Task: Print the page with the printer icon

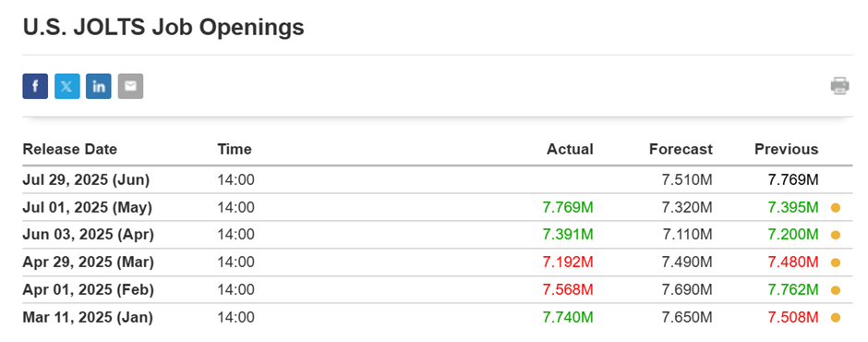Action: pos(839,86)
